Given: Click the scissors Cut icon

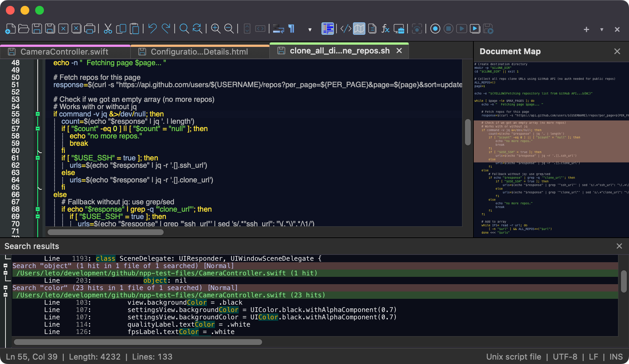Looking at the screenshot, I should coord(108,29).
